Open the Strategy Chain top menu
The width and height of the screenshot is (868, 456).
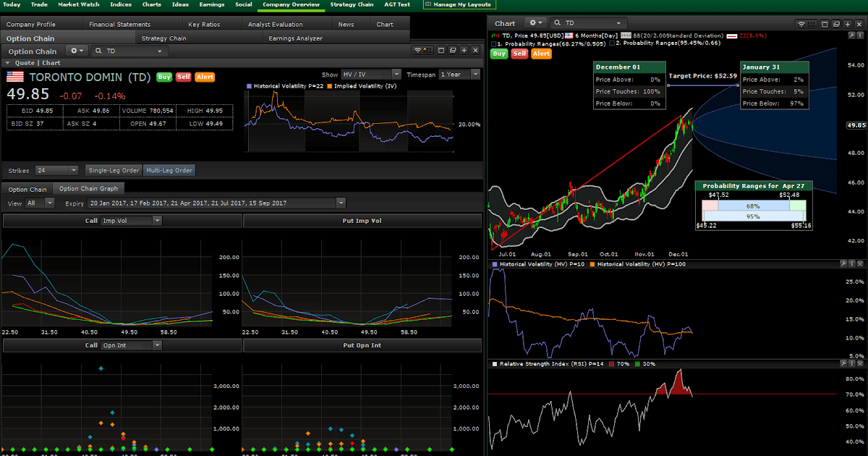352,4
